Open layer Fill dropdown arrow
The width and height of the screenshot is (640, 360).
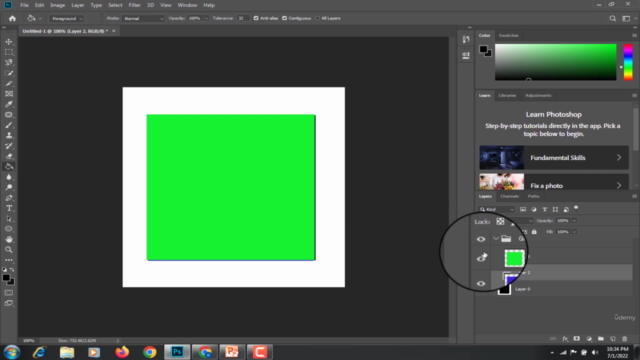[574, 232]
